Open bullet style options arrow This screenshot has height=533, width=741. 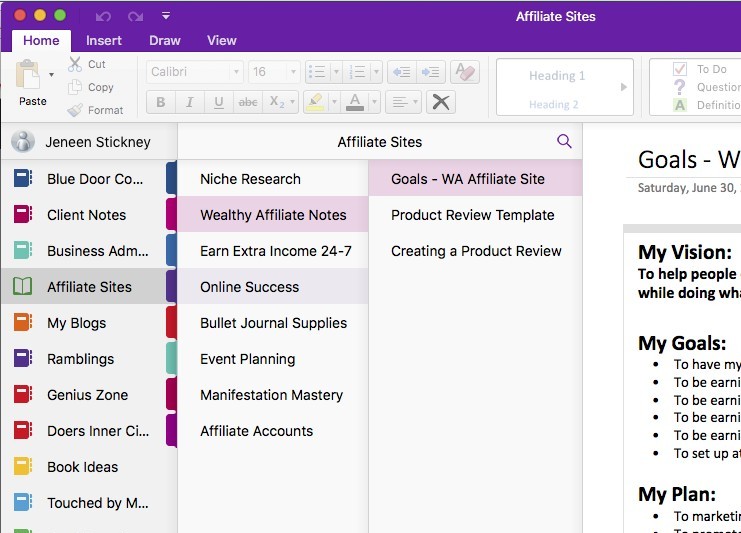[x=336, y=72]
